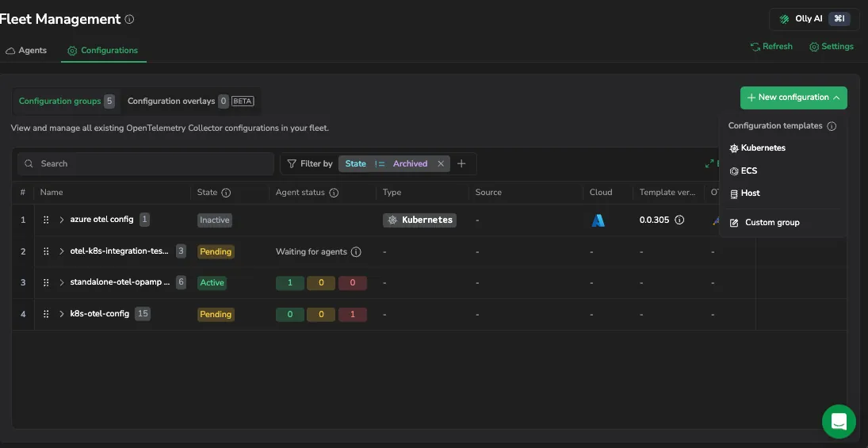This screenshot has width=868, height=448.
Task: Expand the k8s-otel-config row
Action: click(62, 314)
